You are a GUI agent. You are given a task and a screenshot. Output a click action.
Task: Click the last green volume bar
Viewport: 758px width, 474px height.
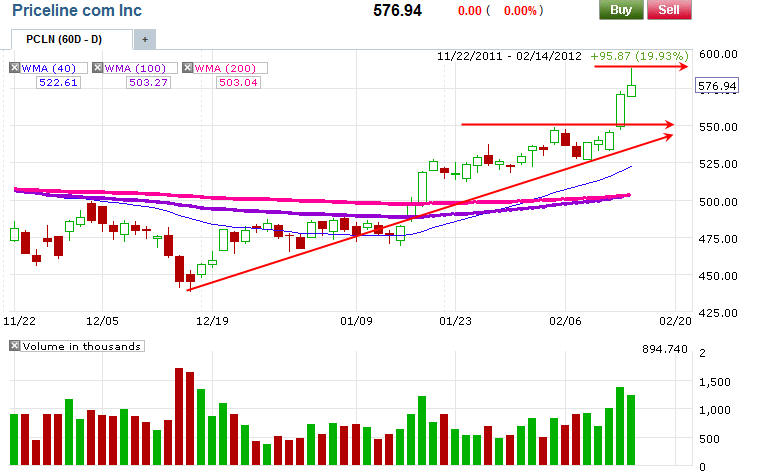point(631,430)
